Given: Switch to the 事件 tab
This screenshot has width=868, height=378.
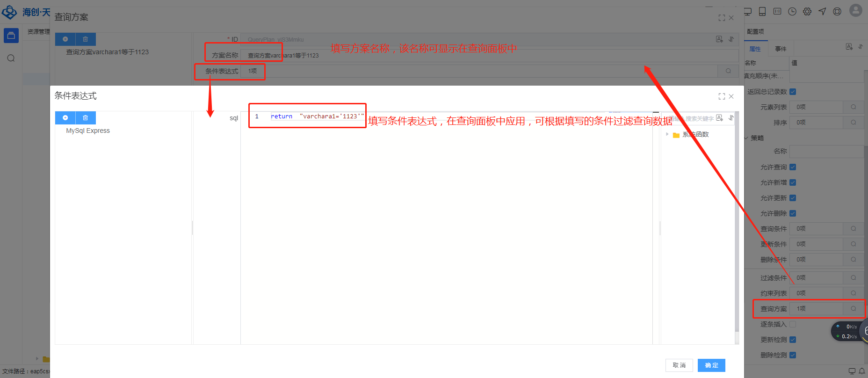Looking at the screenshot, I should [x=781, y=49].
